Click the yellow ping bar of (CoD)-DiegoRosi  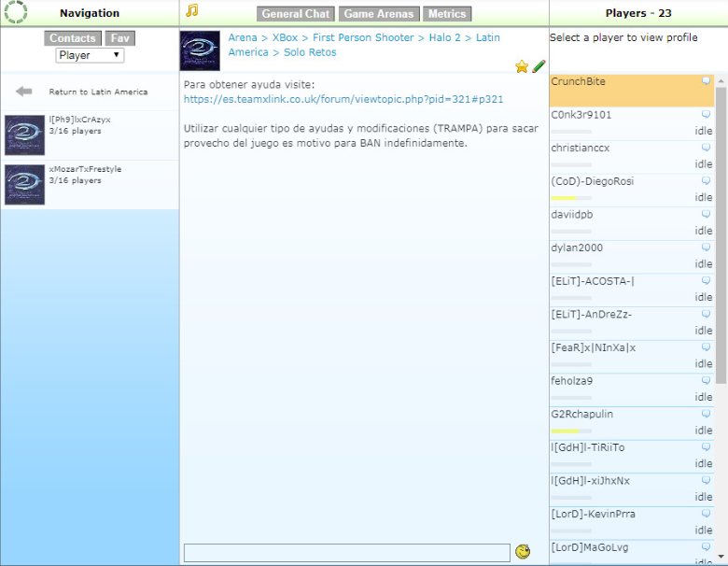564,198
